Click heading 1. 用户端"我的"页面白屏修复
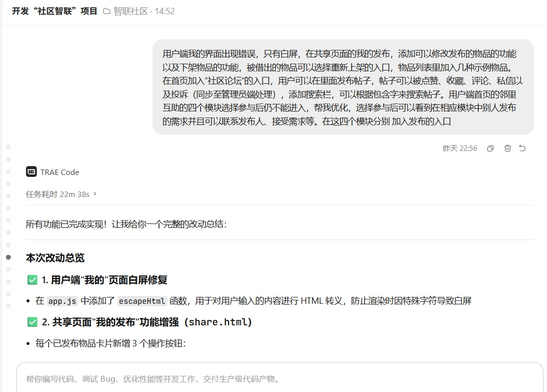547x392 pixels. 104,280
